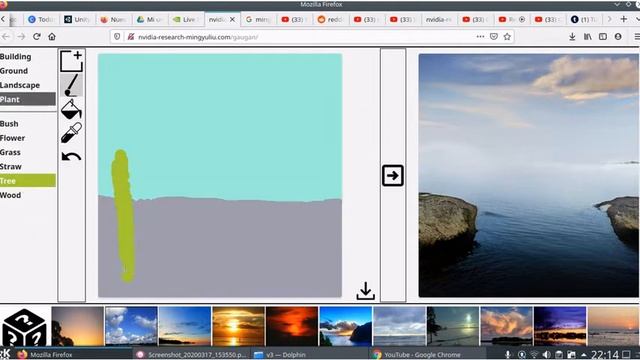
Task: Select the Wood label
Action: tap(11, 195)
